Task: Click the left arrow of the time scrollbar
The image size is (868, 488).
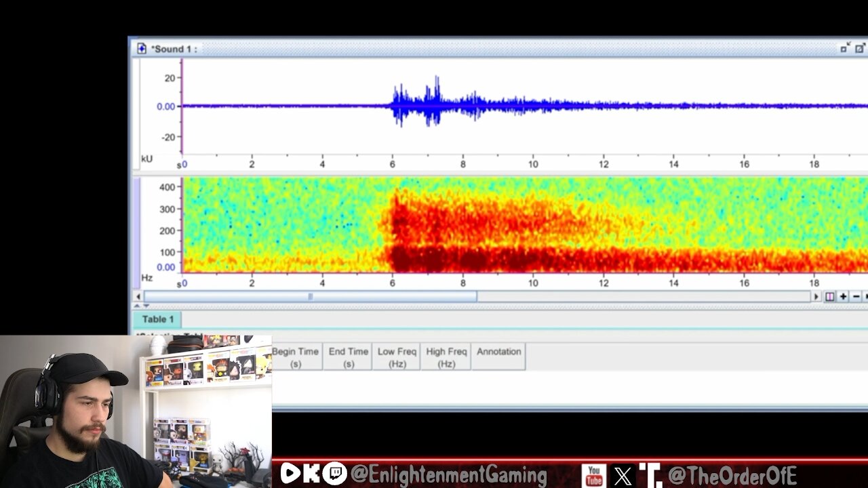Action: [138, 296]
